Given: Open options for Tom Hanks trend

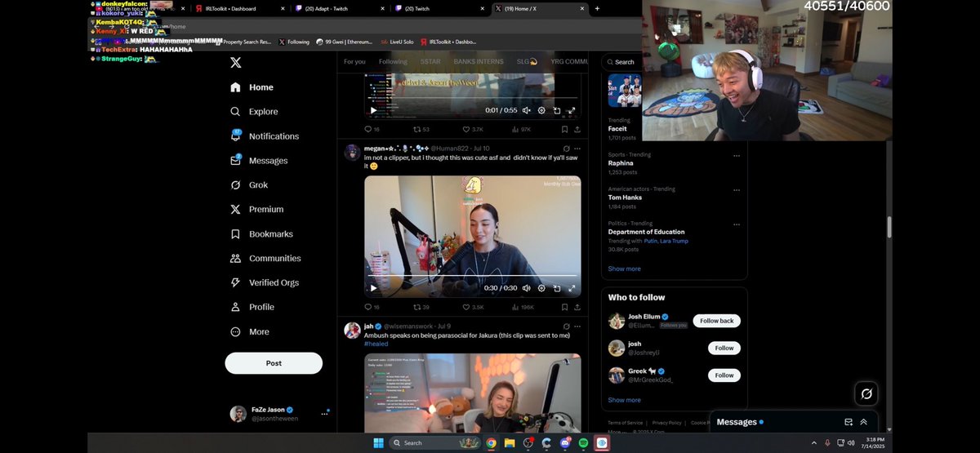Looking at the screenshot, I should (737, 189).
